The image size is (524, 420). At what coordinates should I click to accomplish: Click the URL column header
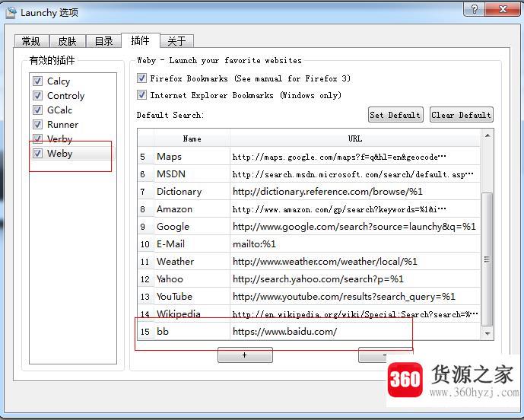[355, 138]
